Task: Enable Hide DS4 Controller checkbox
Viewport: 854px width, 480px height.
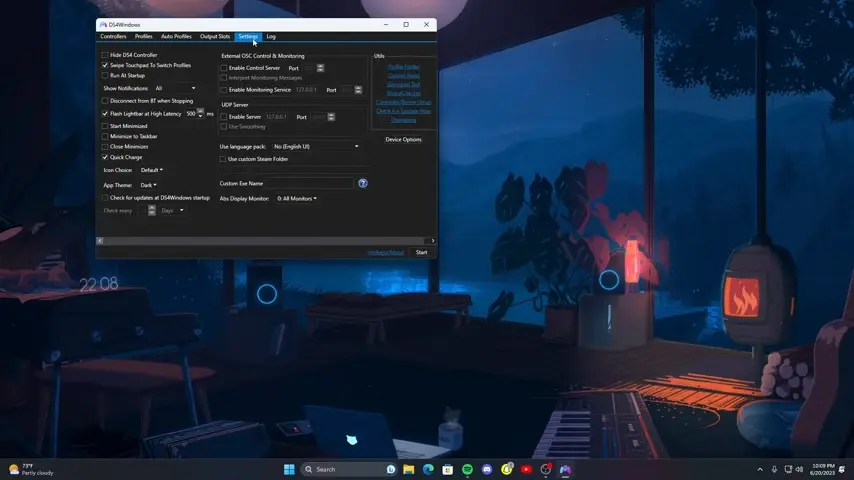Action: (105, 55)
